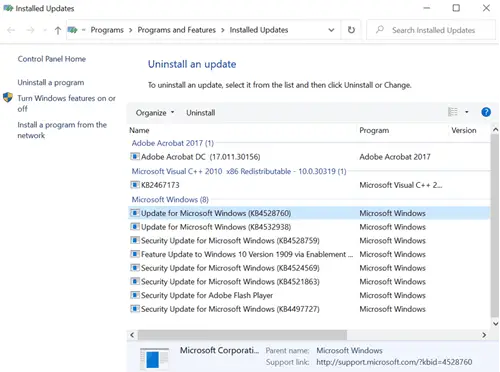Open the Programs and Features breadcrumb
Image resolution: width=500 pixels, height=372 pixels.
click(x=177, y=30)
